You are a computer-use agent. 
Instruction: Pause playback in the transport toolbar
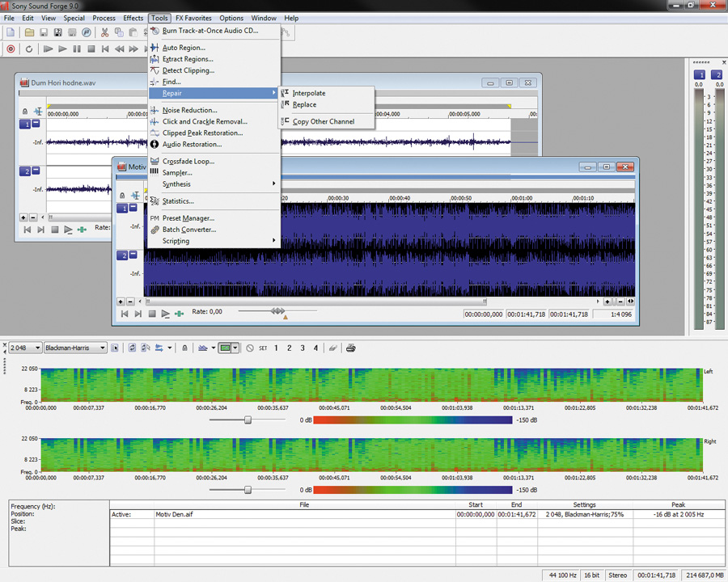tap(77, 48)
